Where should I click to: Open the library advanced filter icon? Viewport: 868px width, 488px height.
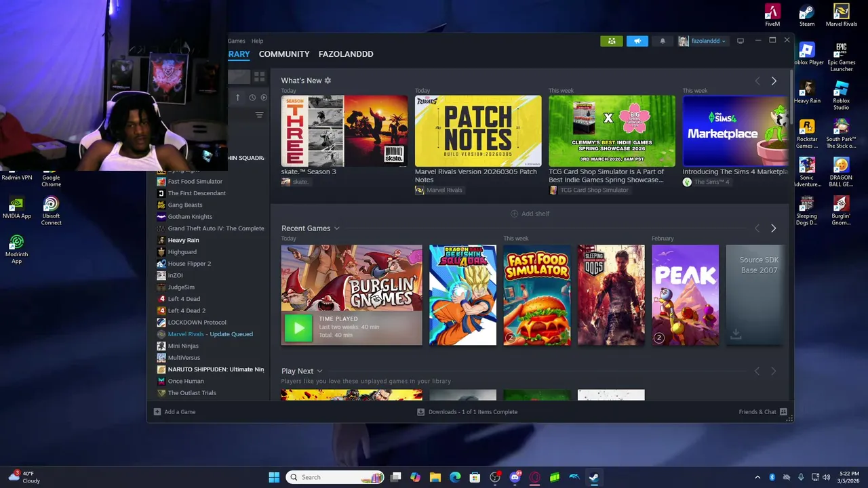(259, 115)
